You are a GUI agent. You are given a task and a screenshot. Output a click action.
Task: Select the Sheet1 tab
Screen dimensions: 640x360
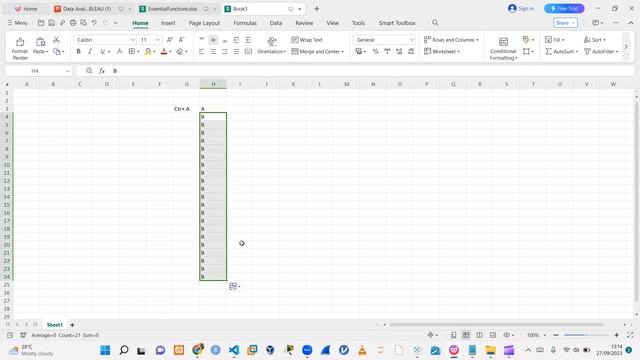[x=55, y=325]
